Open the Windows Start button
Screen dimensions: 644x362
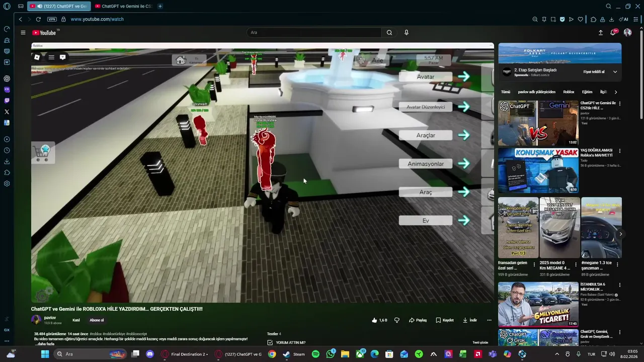click(x=45, y=354)
